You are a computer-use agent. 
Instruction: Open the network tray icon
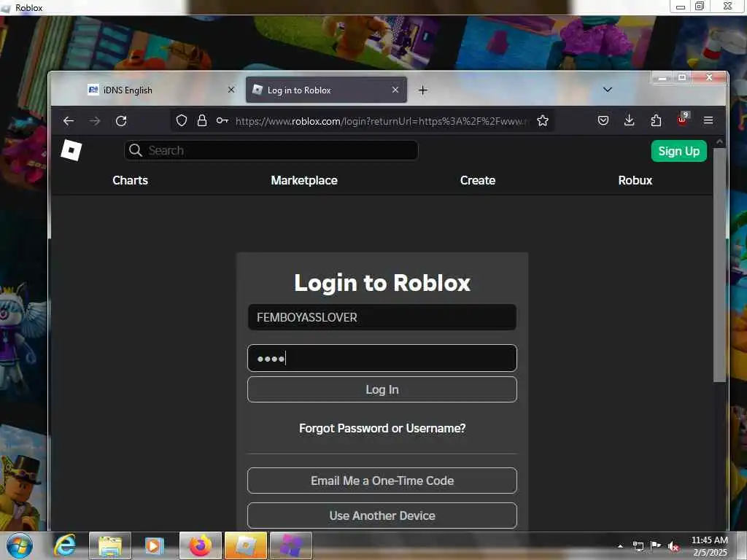(638, 546)
